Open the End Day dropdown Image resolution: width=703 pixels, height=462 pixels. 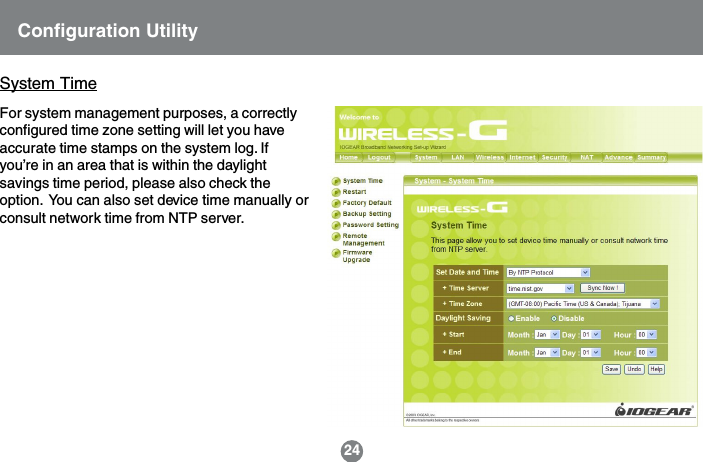[x=590, y=353]
